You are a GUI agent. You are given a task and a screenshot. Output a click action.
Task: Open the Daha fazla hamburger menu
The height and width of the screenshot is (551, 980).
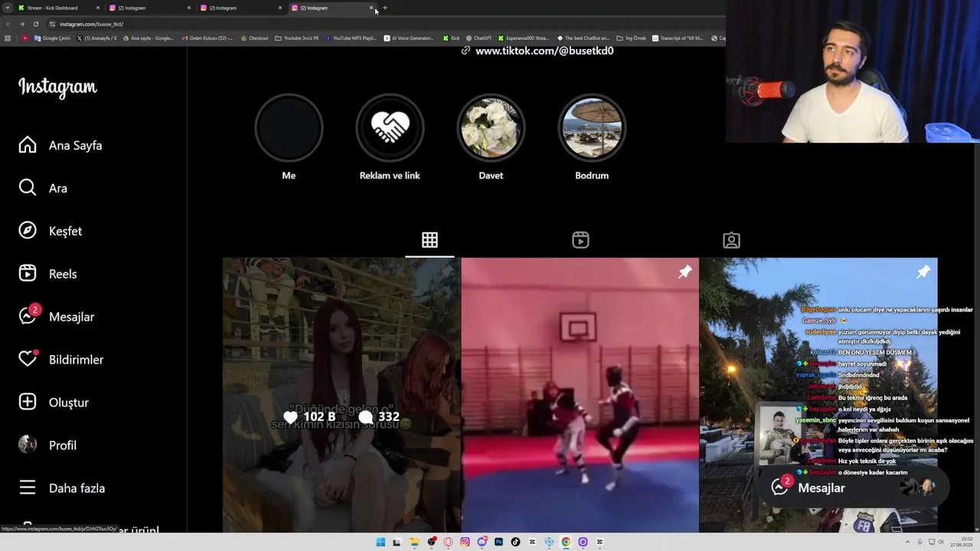28,488
